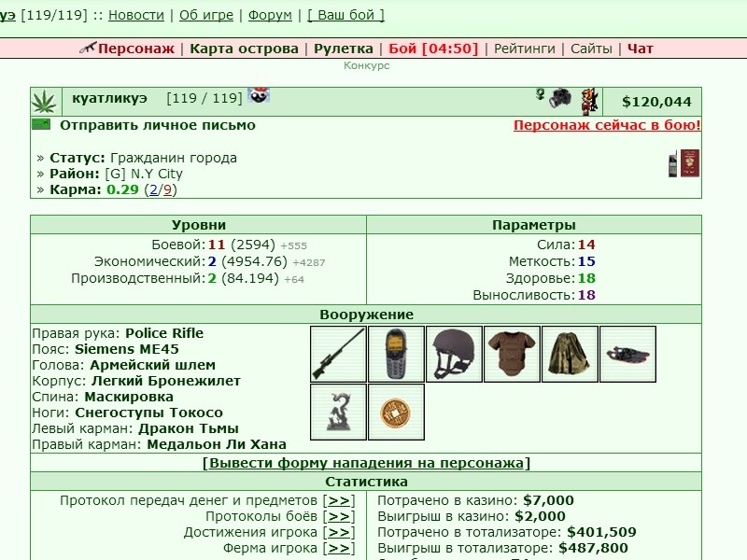Open Достижения игрока arrows link
Screen dimensions: 747x560
pyautogui.click(x=339, y=532)
